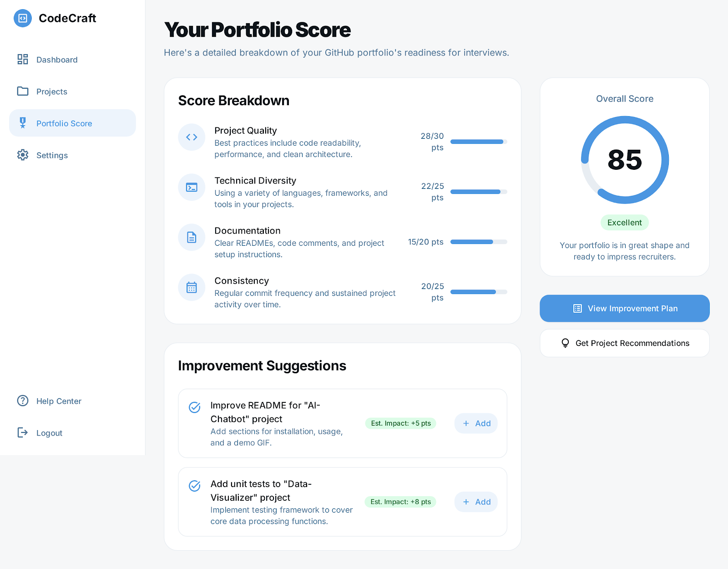Toggle check circle for Data-Visualizer unit tests

[x=195, y=486]
